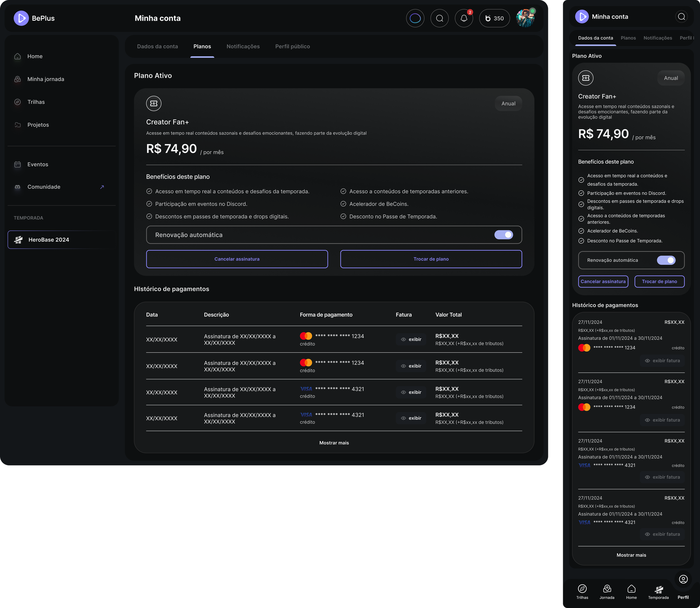
Task: Tap Temporada in mobile bottom navigation
Action: click(x=658, y=592)
